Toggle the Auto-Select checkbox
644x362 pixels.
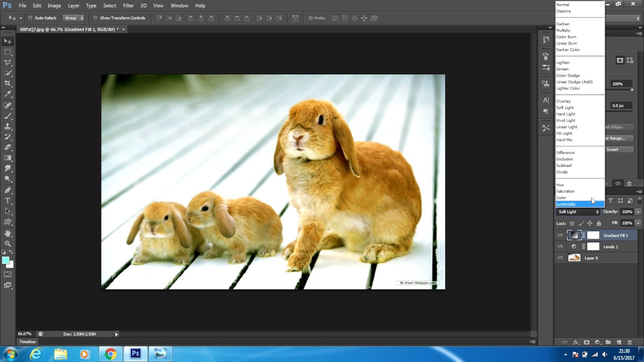[x=30, y=18]
